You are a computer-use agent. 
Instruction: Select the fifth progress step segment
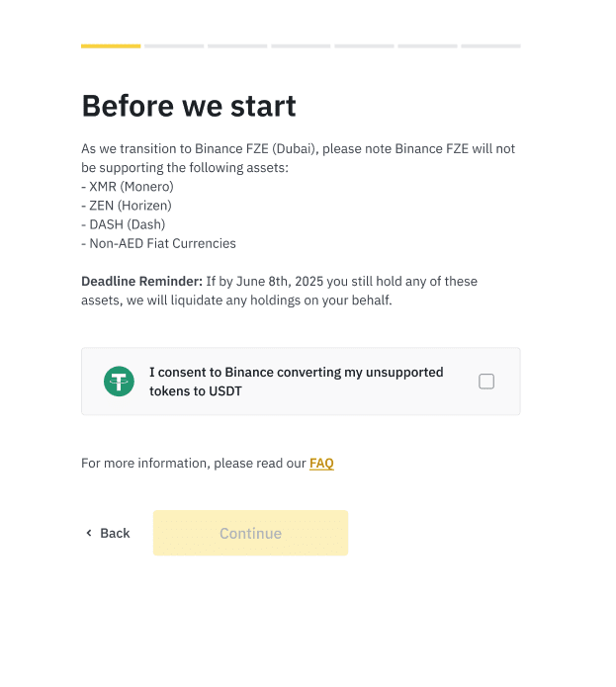click(364, 45)
